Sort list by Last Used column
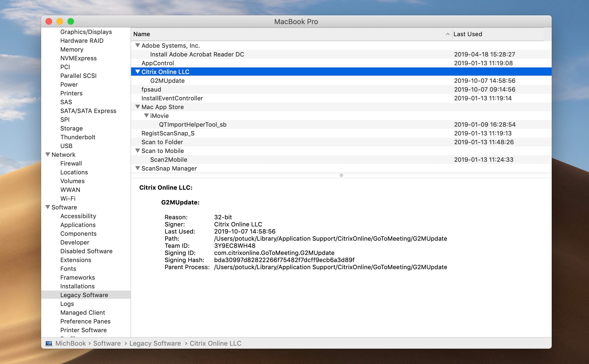 (468, 34)
